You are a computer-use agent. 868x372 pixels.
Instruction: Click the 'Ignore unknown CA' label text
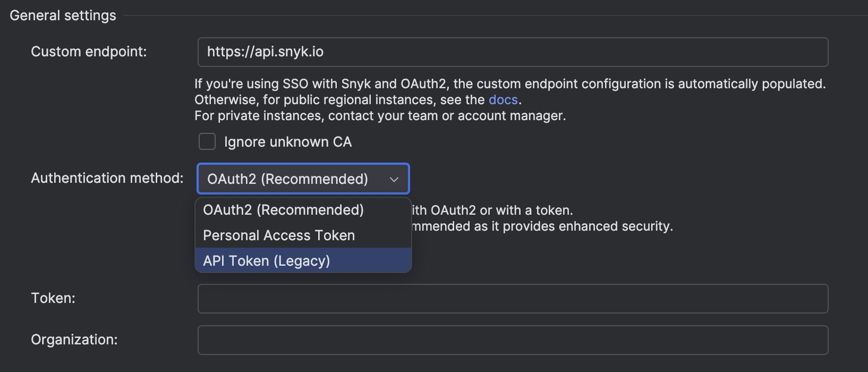287,142
